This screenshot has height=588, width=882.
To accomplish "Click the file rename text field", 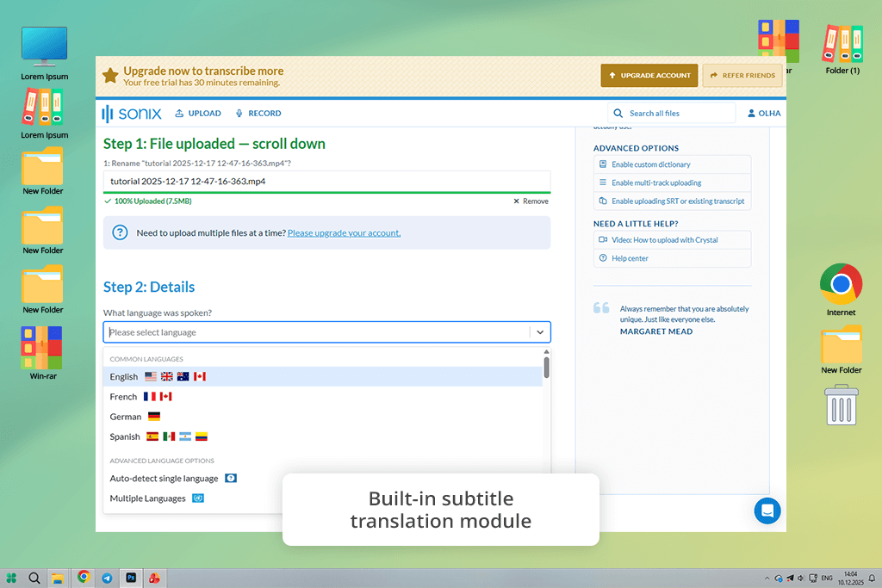I will (x=326, y=182).
